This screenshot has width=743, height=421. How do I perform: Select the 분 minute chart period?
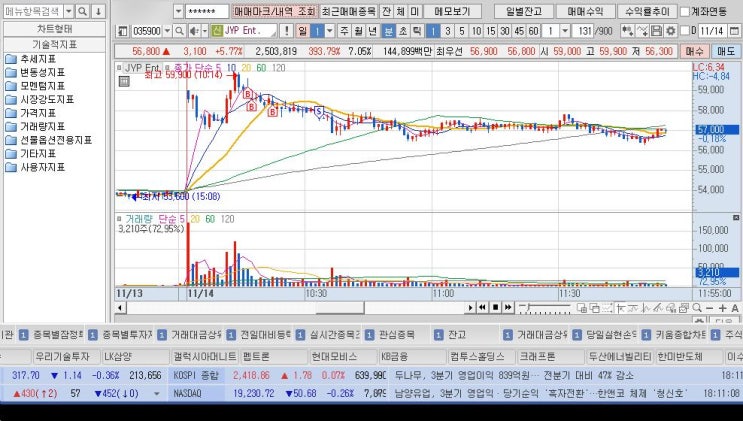(x=389, y=31)
